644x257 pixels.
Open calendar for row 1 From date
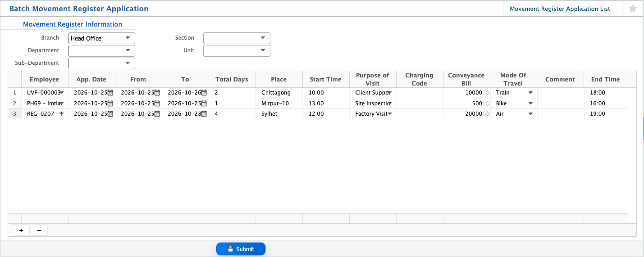point(157,93)
